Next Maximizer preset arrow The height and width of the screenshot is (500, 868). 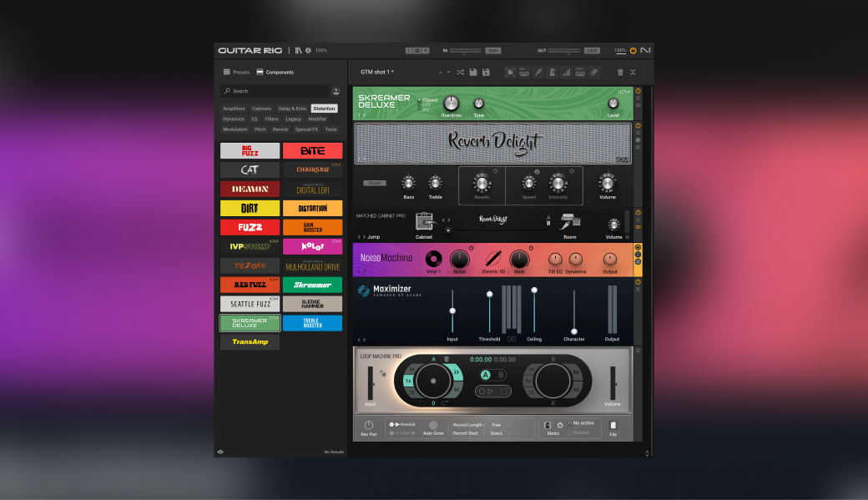tap(364, 340)
